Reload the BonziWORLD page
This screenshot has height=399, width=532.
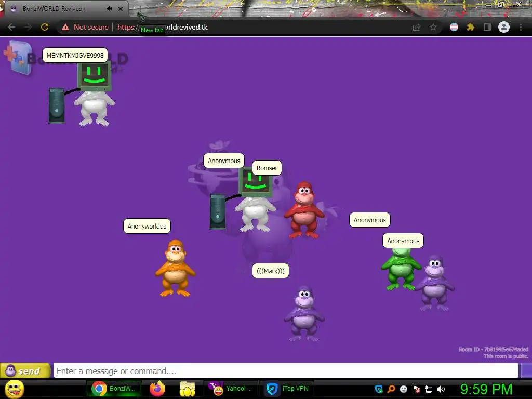click(45, 27)
